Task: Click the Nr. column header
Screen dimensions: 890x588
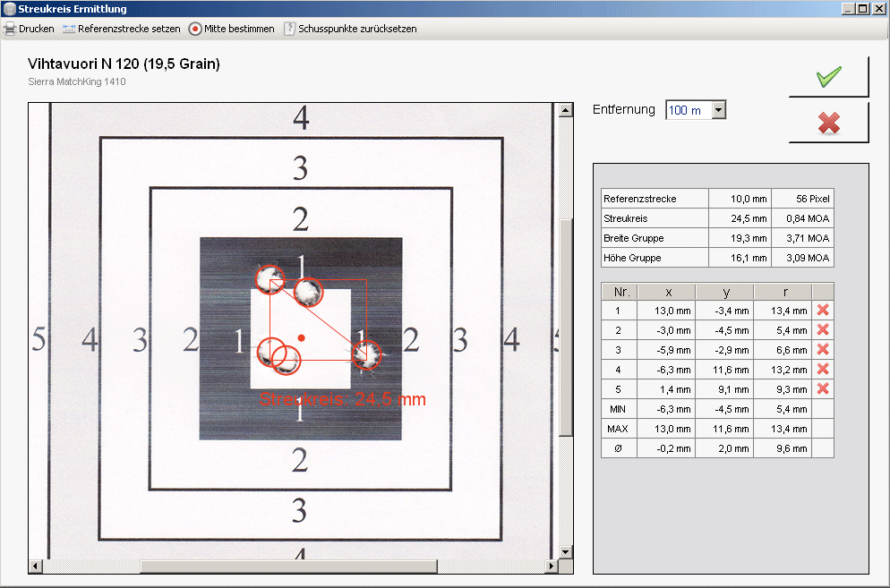Action: [621, 292]
